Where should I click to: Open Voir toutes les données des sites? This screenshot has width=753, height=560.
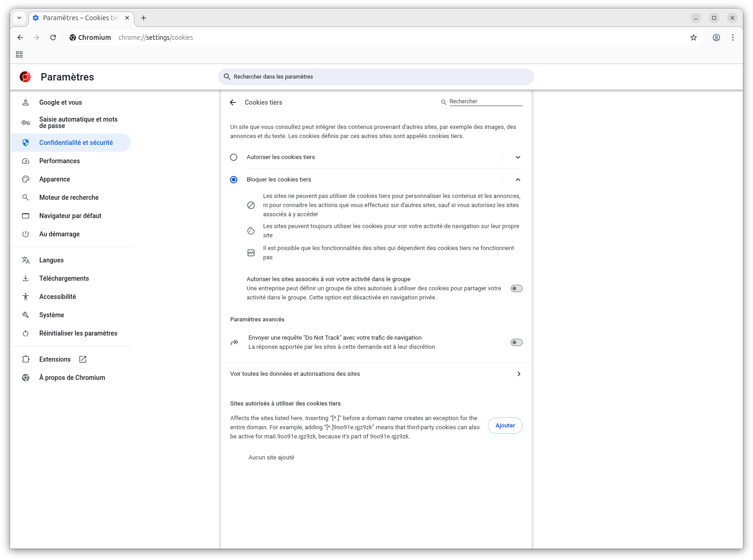tap(376, 374)
